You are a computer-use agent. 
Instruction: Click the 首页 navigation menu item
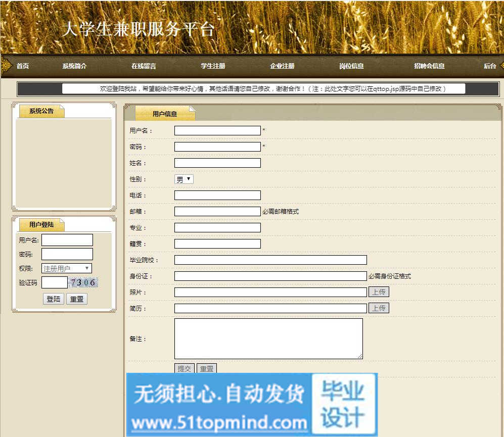point(23,66)
